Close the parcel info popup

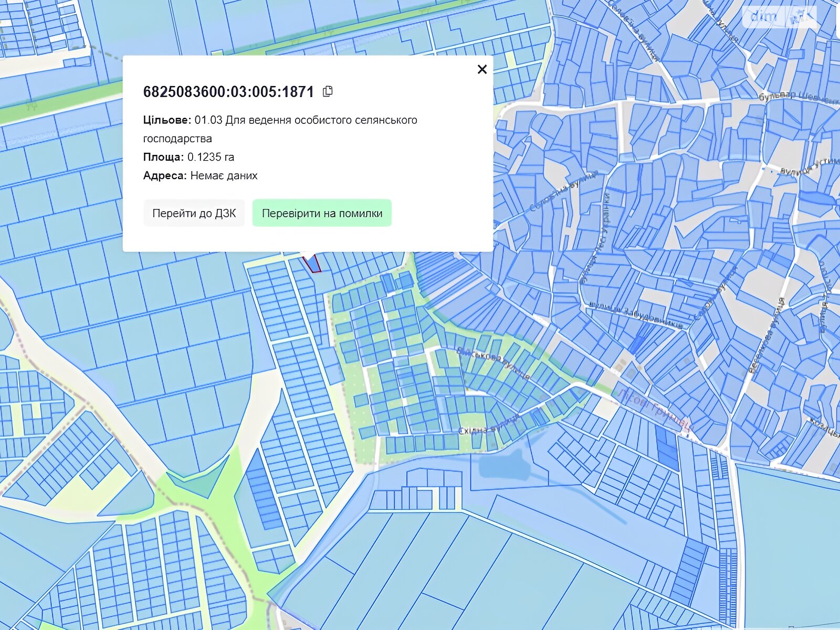pyautogui.click(x=482, y=69)
